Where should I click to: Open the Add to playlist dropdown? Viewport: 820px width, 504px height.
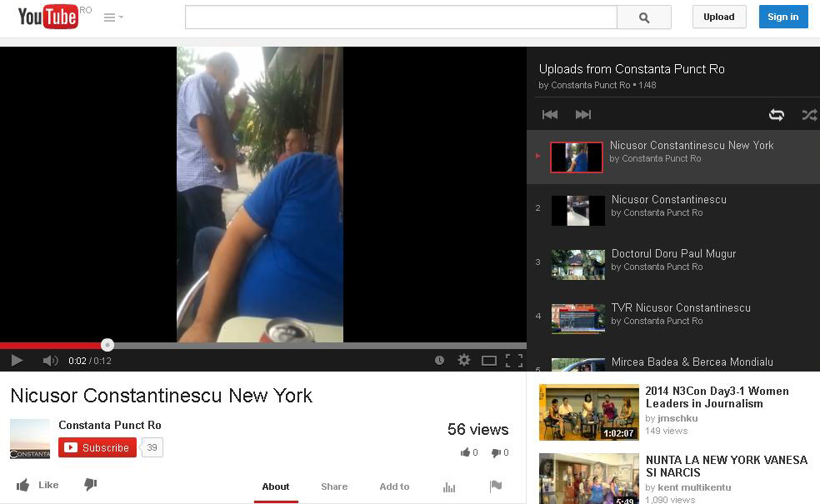coord(393,487)
